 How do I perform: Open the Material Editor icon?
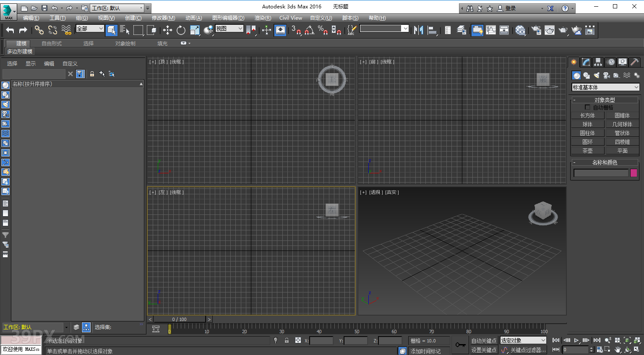tap(520, 30)
